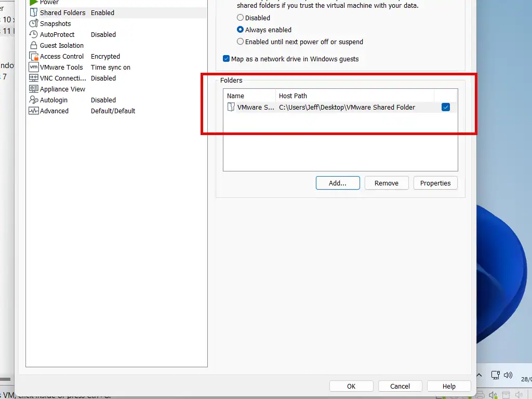Click the guest taskbar network icon
This screenshot has width=532, height=399.
(x=495, y=375)
